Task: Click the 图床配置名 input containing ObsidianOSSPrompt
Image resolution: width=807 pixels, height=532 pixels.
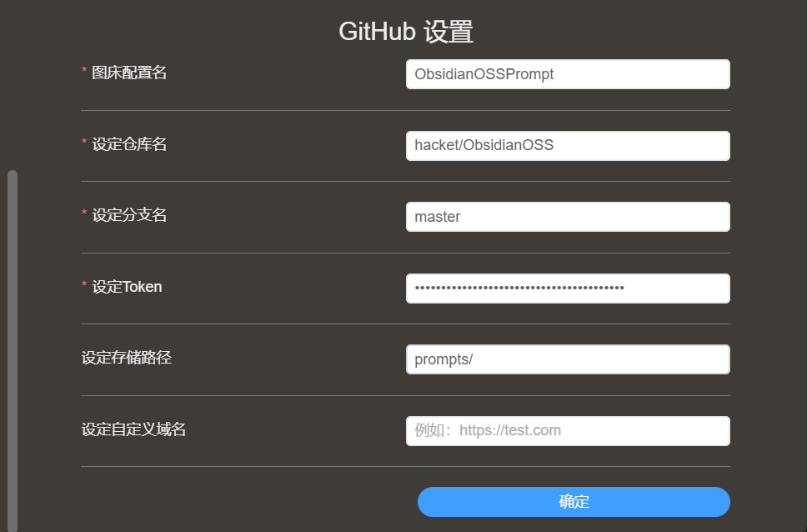Action: tap(568, 74)
